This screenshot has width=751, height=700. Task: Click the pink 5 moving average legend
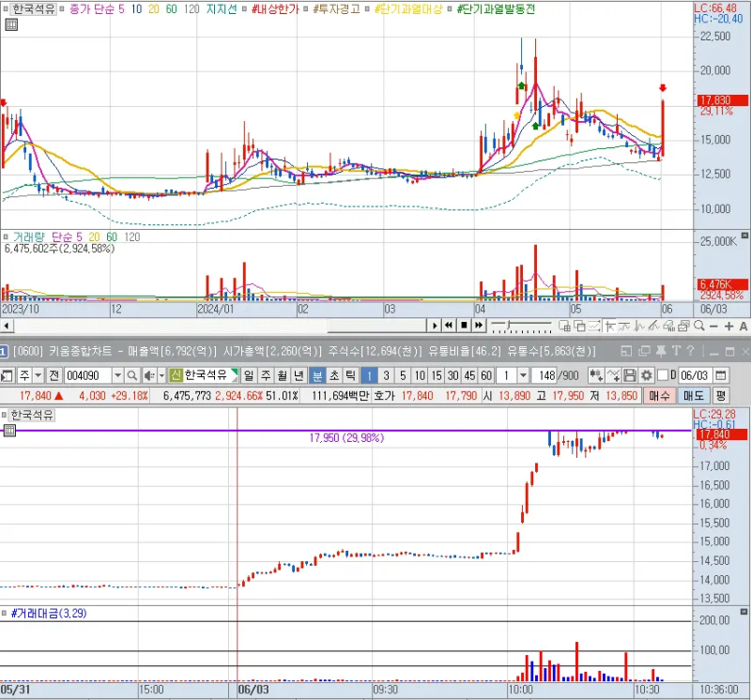tap(121, 9)
